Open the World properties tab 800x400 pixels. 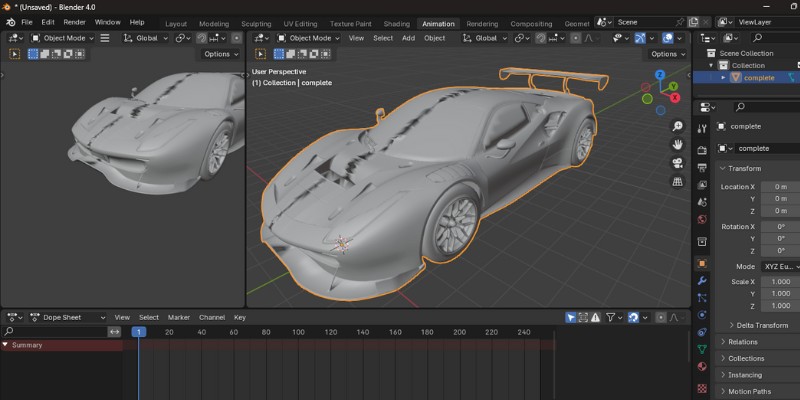click(x=702, y=219)
